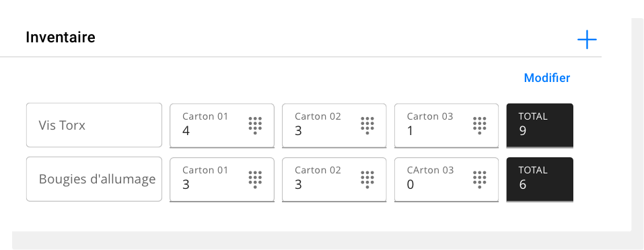
Task: Click the Modifier link
Action: tap(547, 78)
